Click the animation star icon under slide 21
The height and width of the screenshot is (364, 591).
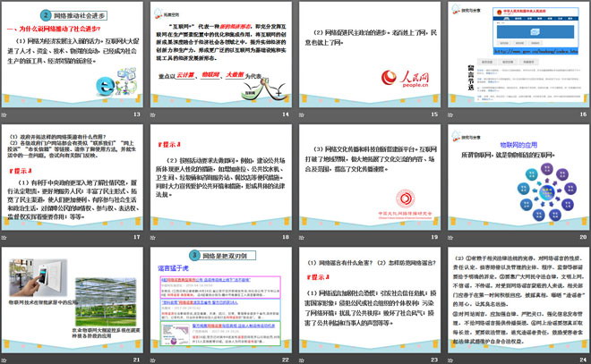click(4, 360)
